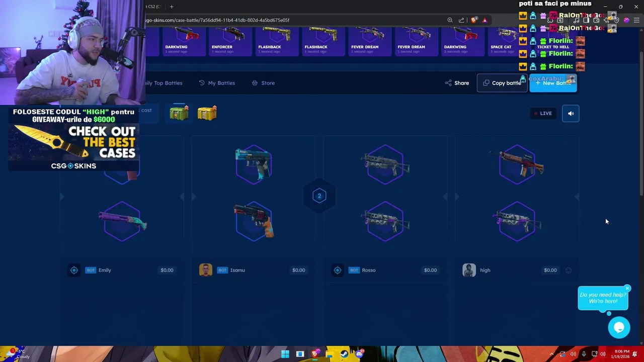Click the Brave Rewards triangle icon
Viewport: 644px width, 362px height.
pyautogui.click(x=485, y=20)
